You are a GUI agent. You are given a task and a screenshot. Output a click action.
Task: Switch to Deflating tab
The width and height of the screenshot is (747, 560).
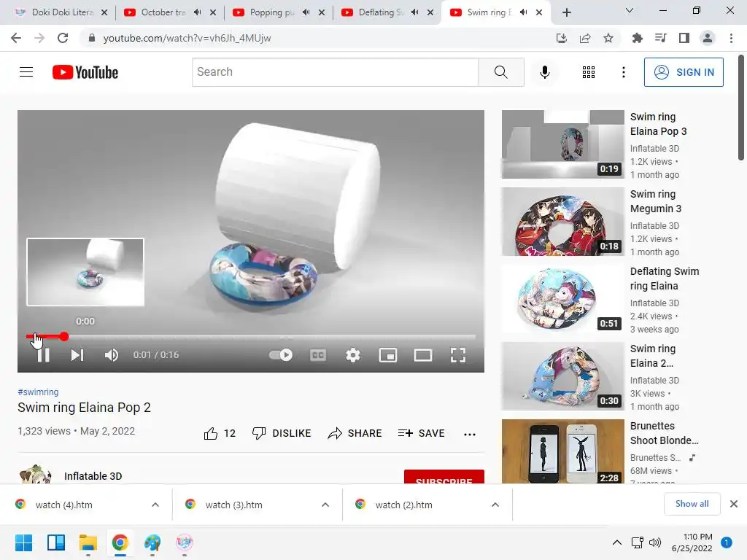(380, 12)
